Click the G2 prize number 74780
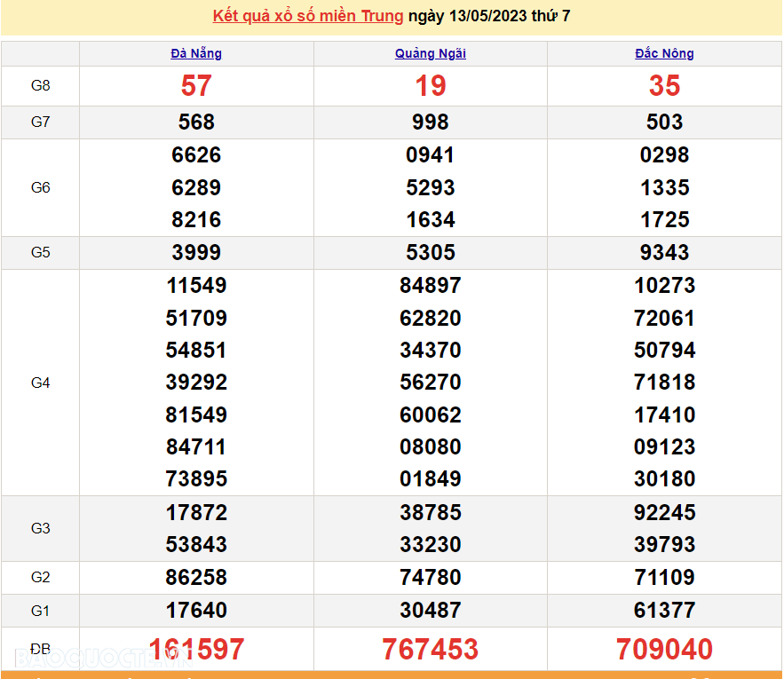784x679 pixels. pos(430,576)
